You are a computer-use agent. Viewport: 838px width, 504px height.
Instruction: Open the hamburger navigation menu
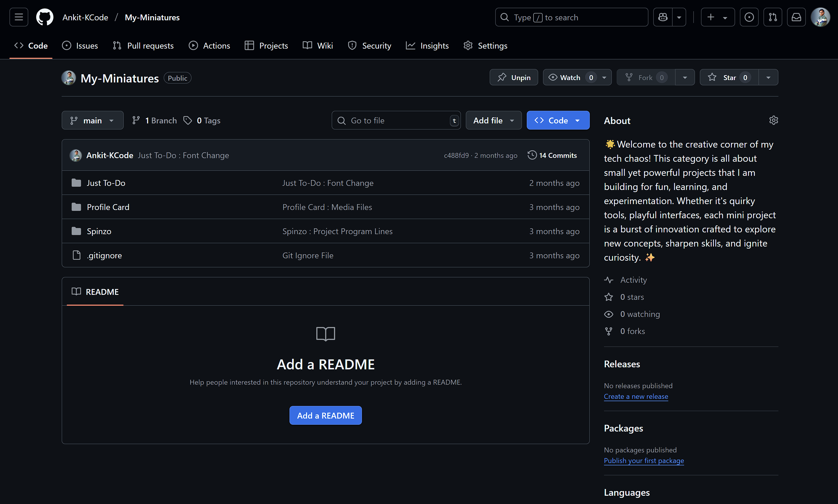point(19,17)
